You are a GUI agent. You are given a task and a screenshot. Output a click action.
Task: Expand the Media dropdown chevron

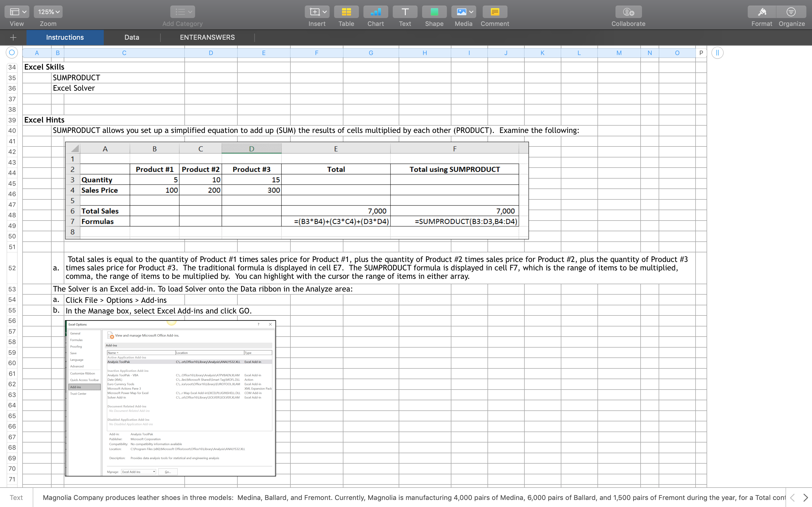[x=471, y=12]
